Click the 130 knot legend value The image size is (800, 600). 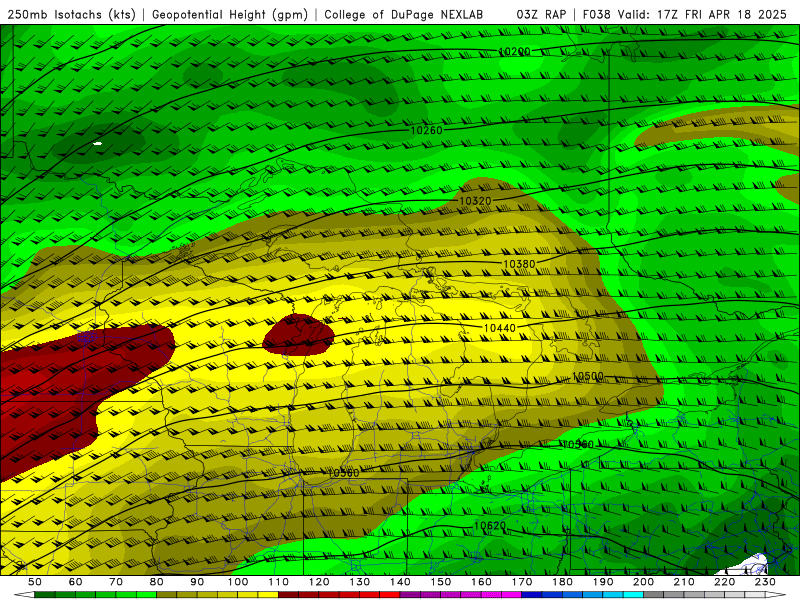360,582
